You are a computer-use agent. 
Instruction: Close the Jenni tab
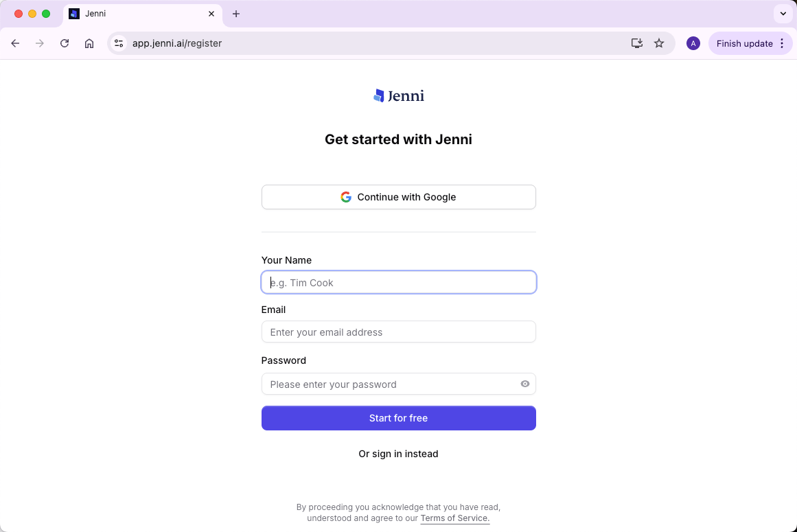click(211, 14)
